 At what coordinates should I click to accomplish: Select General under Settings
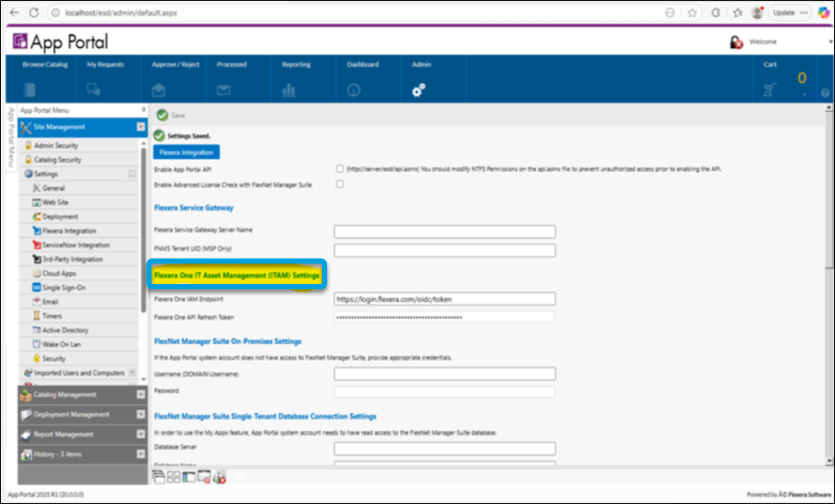[53, 188]
